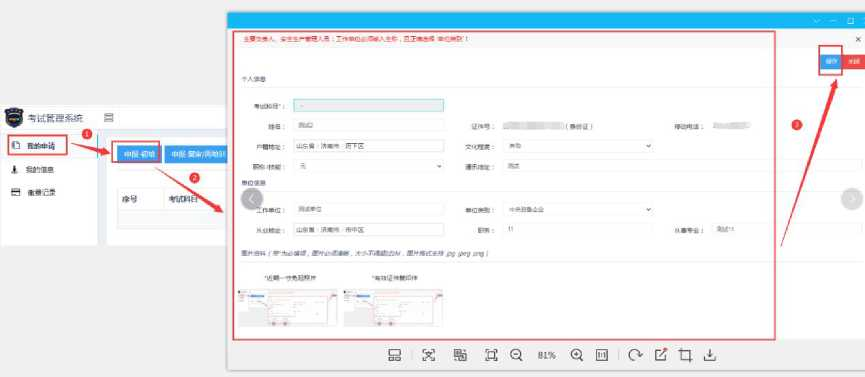The image size is (865, 377).
Task: Show image at actual size (1:1)
Action: [x=601, y=355]
